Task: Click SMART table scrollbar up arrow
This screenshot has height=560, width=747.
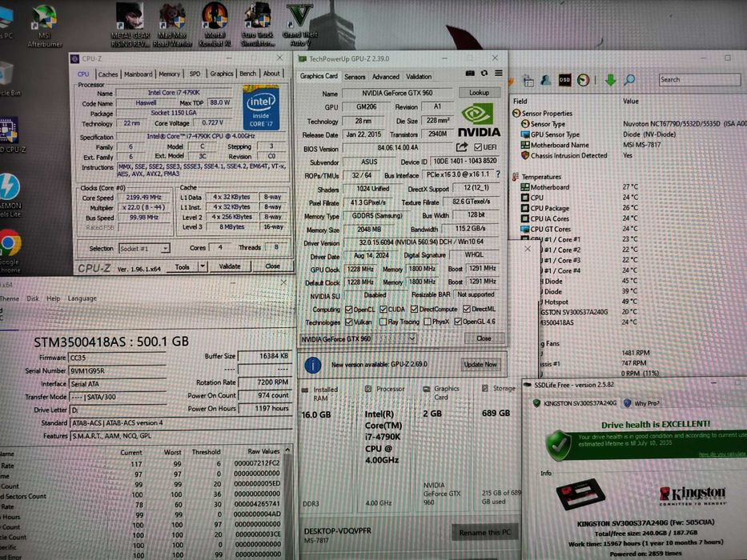Action: (287, 450)
